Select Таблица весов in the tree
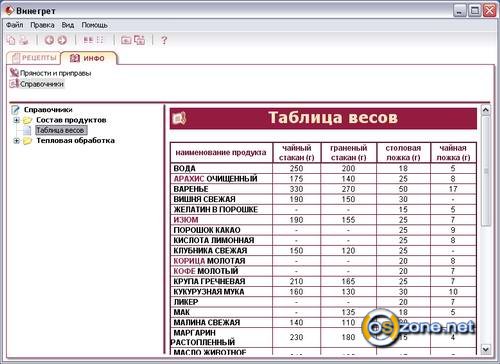 61,130
